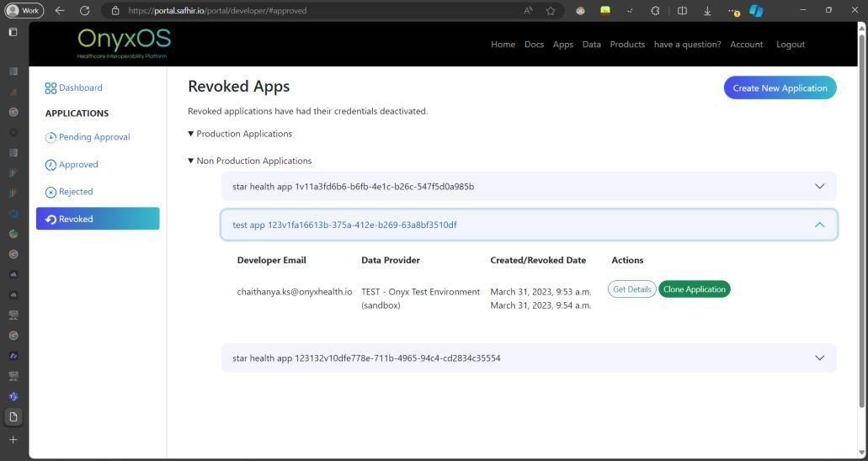Screen dimensions: 868x461
Task: Click Get Details for test app
Action: tap(631, 289)
